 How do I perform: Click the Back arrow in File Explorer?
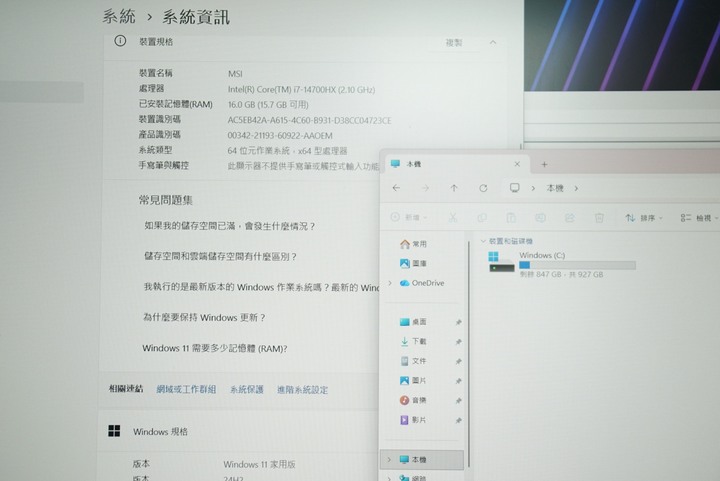397,188
